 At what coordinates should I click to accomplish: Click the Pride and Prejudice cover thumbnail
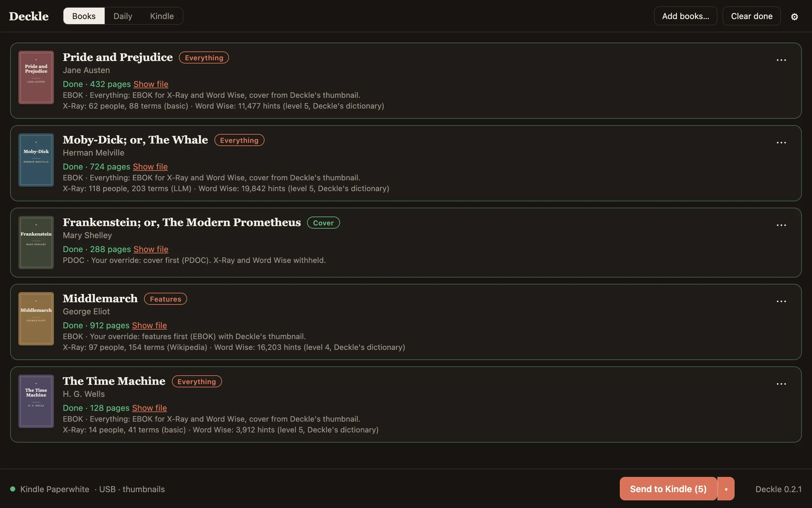36,77
